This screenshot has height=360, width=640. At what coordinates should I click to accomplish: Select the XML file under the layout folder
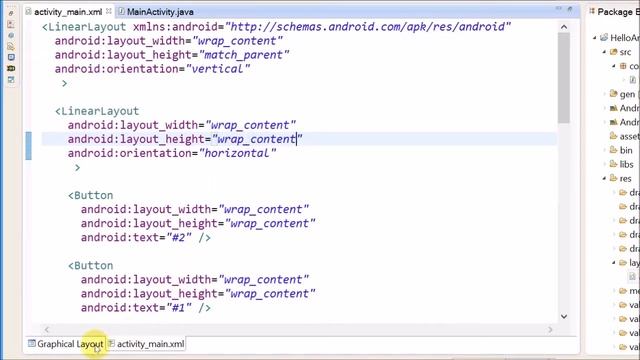click(633, 276)
